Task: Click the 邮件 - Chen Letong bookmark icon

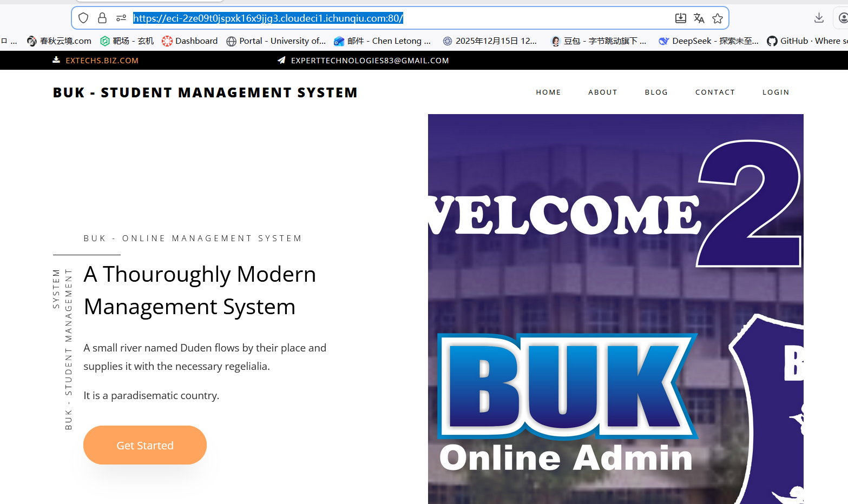Action: [339, 41]
